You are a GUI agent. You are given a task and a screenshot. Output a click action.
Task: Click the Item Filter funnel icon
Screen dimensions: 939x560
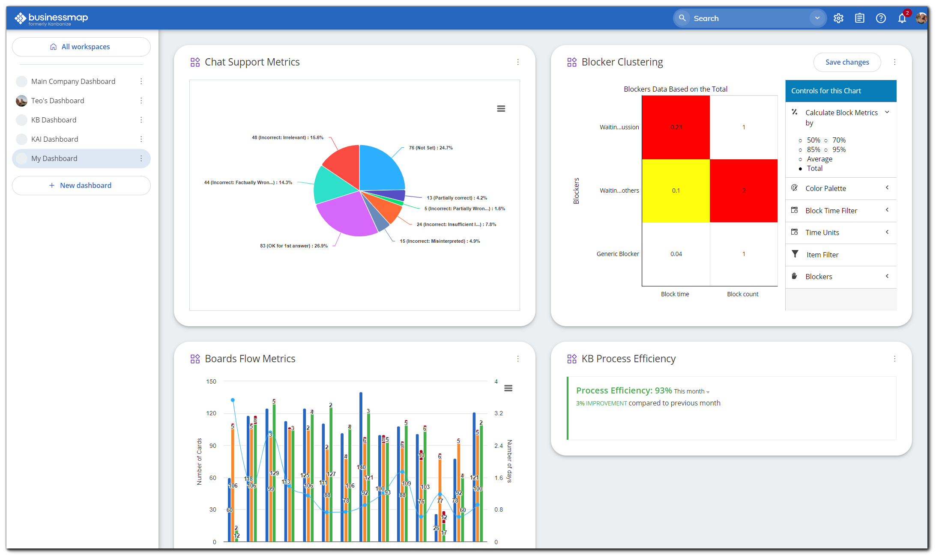click(795, 254)
